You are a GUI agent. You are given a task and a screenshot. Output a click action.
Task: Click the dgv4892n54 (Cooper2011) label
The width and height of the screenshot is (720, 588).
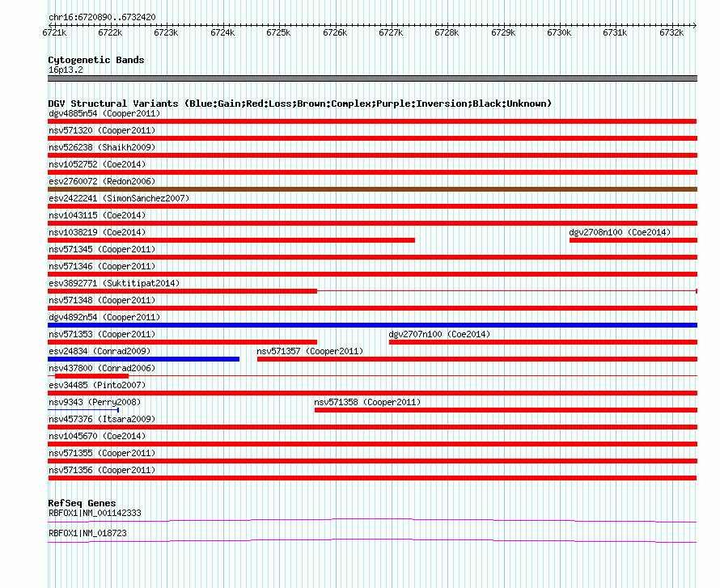[104, 317]
